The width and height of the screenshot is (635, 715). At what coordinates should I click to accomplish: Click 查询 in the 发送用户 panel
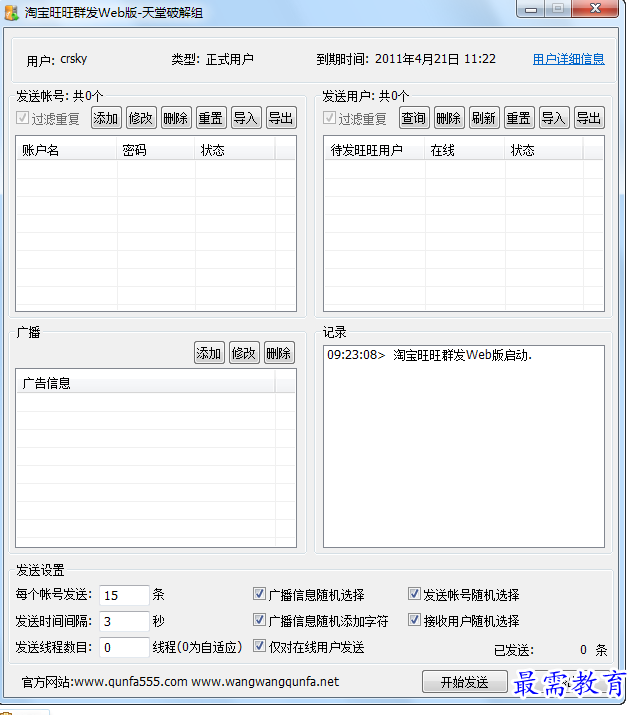click(x=414, y=118)
